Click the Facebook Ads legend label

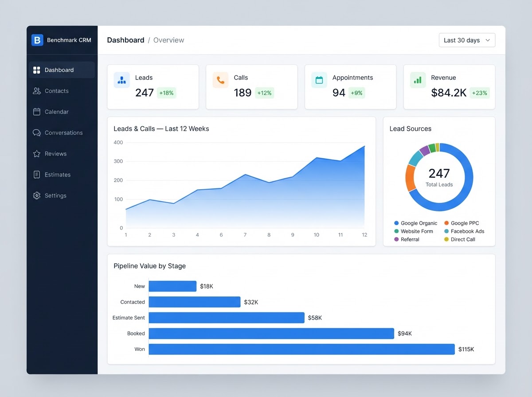[468, 231]
